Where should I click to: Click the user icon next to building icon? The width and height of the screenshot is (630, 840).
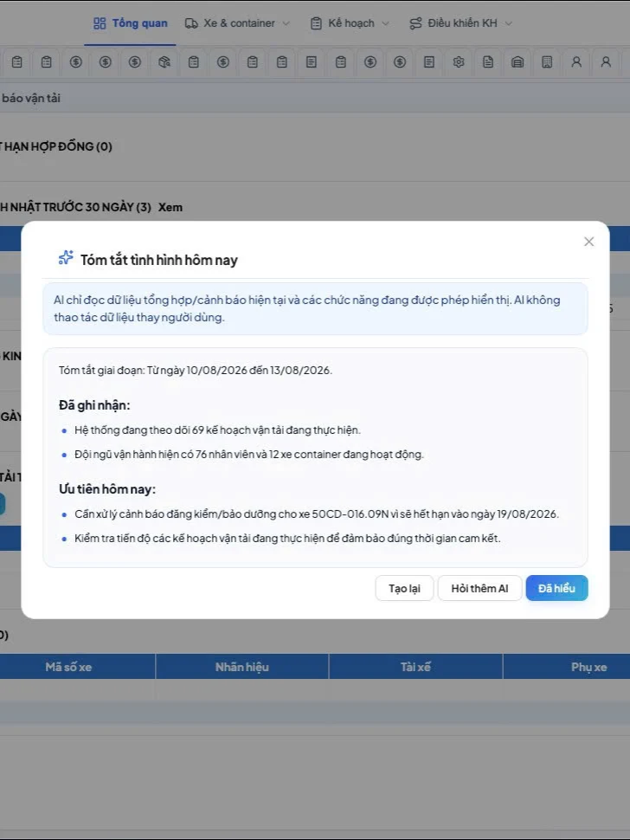(576, 62)
